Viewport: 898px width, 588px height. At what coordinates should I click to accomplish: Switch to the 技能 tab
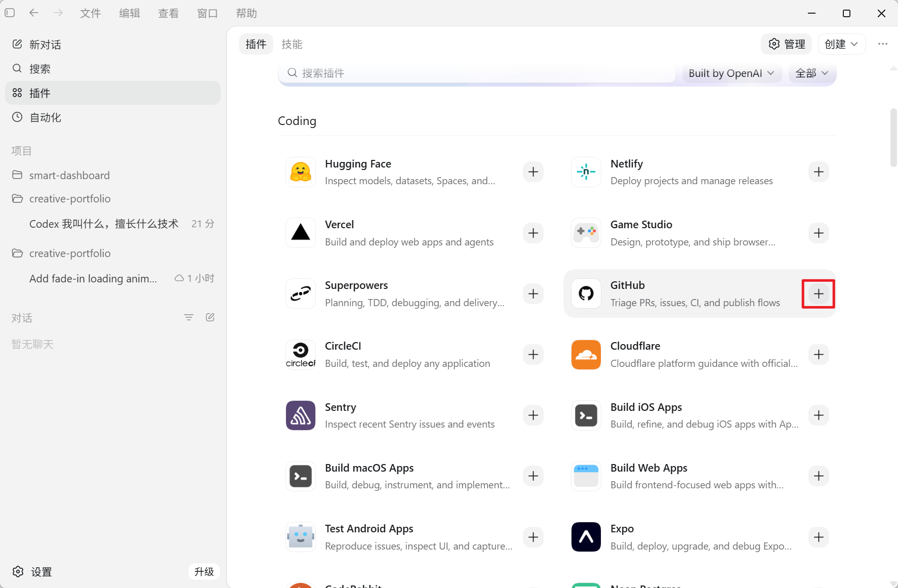(x=292, y=44)
